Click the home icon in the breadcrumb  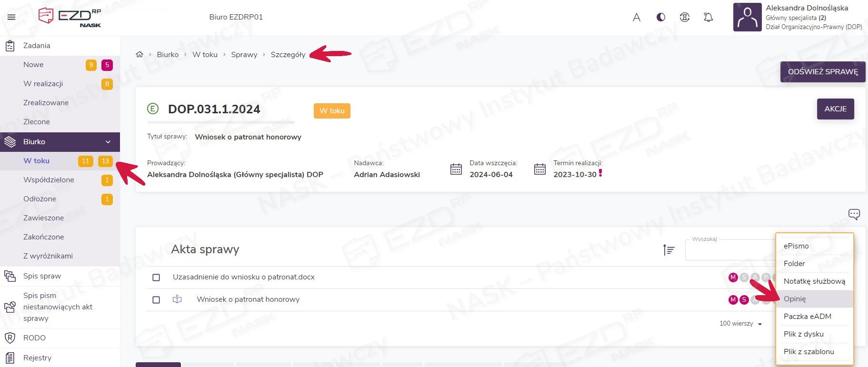[x=140, y=54]
